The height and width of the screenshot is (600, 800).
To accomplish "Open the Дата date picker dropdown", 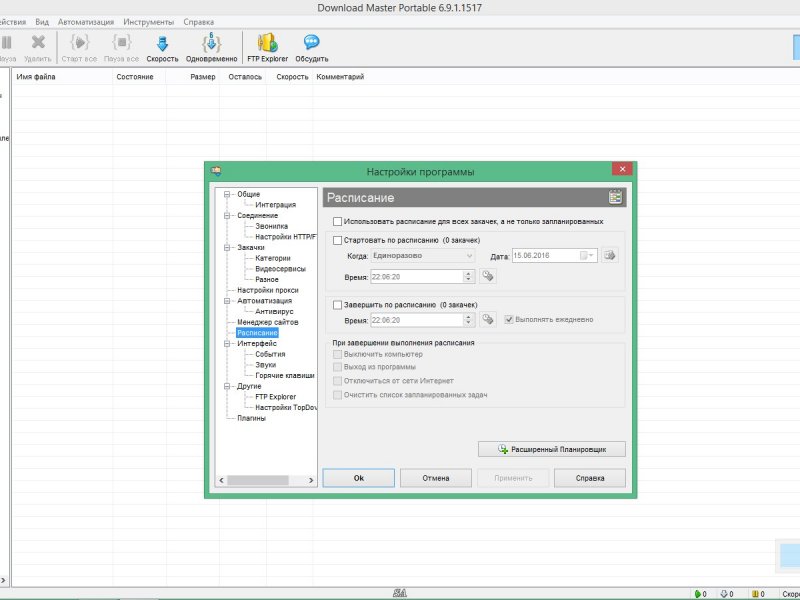I will pos(589,256).
